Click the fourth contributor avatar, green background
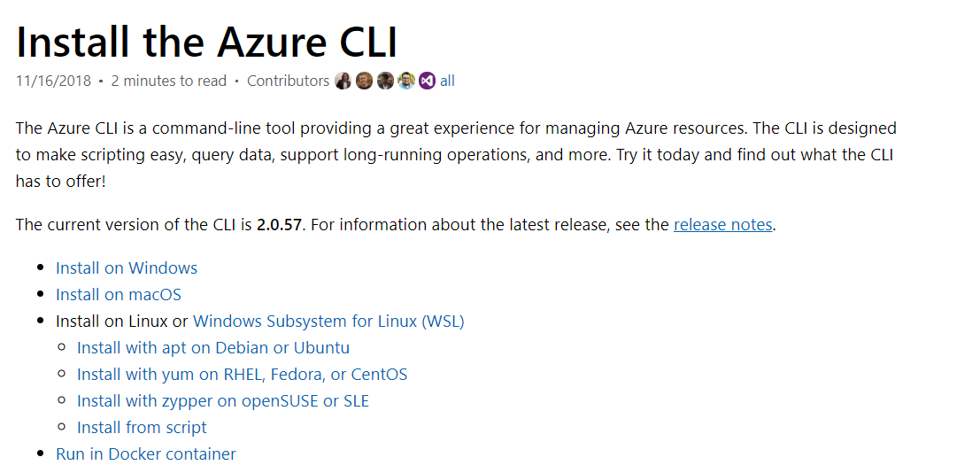 406,81
